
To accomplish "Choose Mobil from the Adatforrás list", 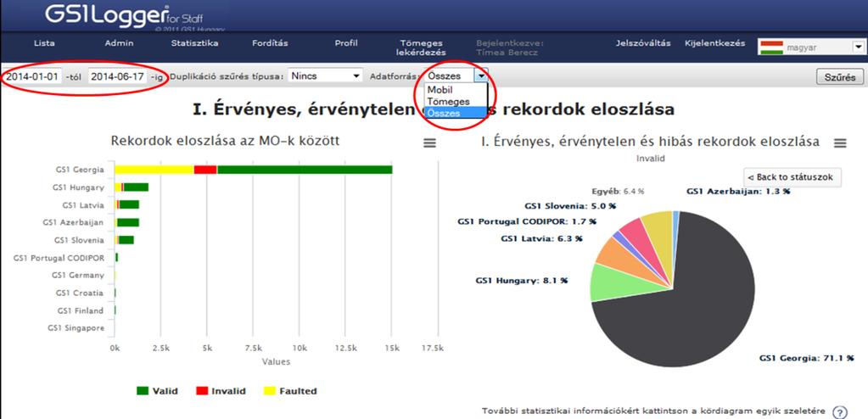I will pos(456,90).
